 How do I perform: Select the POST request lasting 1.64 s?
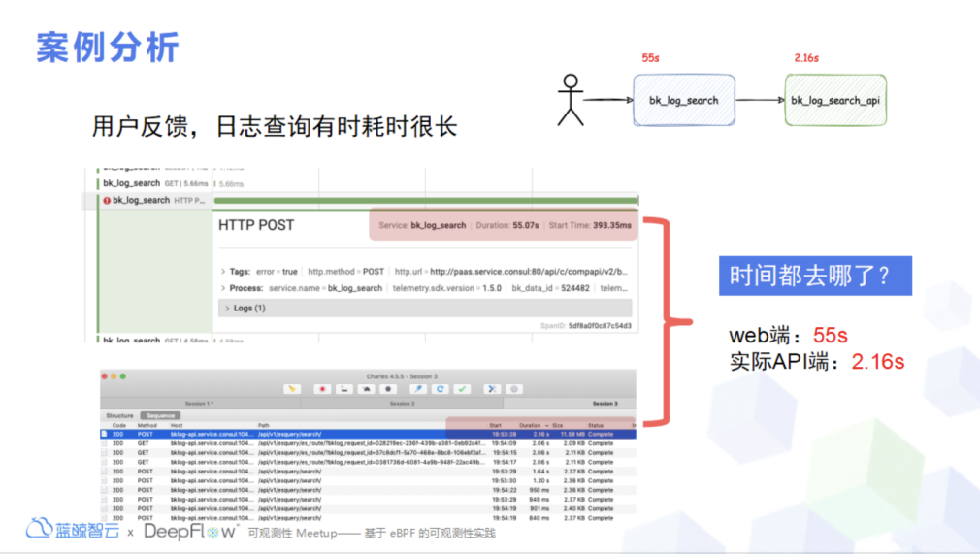click(368, 472)
